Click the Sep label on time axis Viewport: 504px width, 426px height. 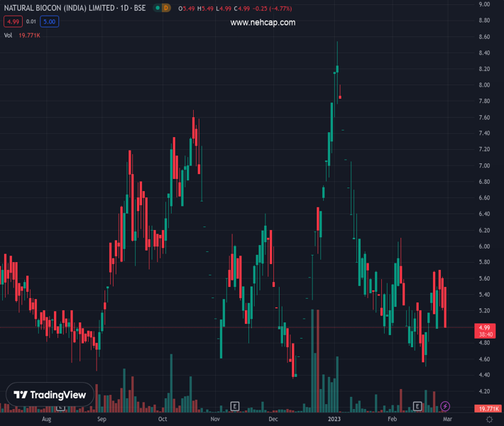click(x=102, y=420)
